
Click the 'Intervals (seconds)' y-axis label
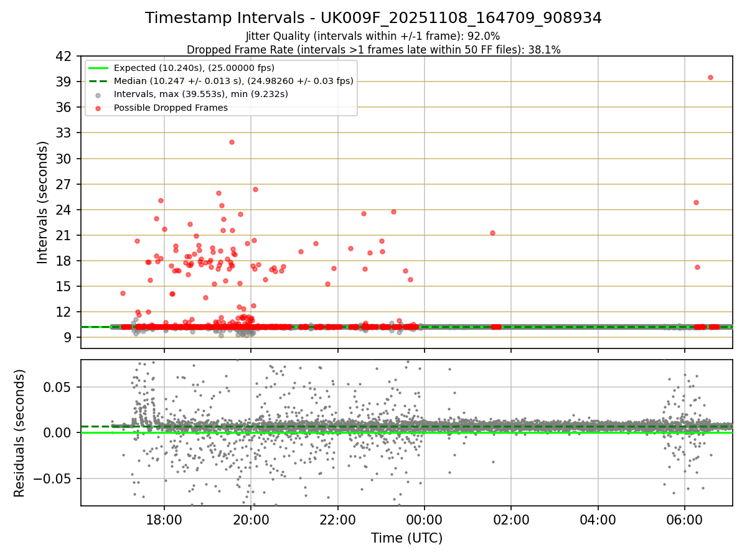(42, 202)
